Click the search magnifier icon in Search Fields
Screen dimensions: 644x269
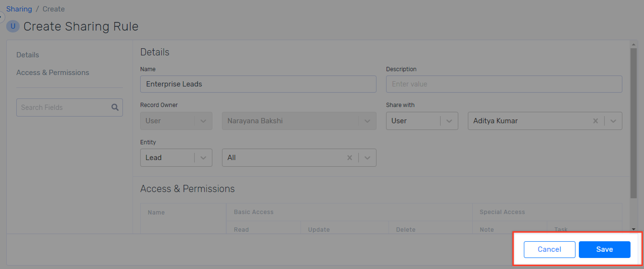[x=115, y=108]
